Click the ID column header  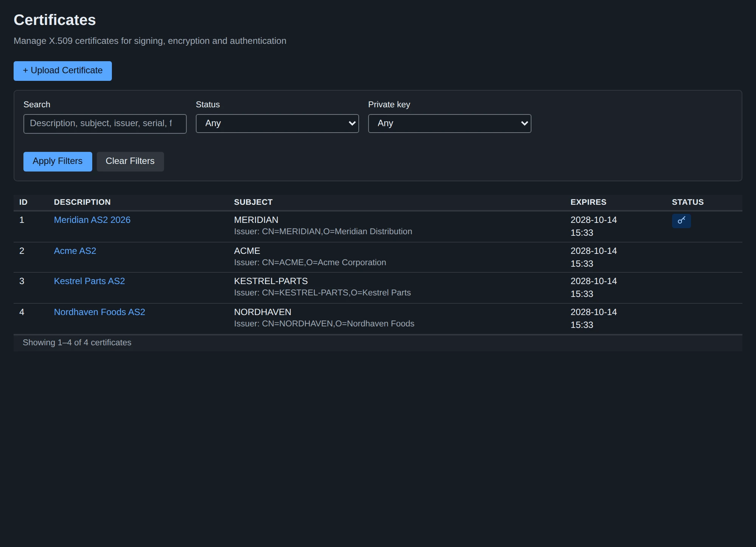[x=23, y=202]
